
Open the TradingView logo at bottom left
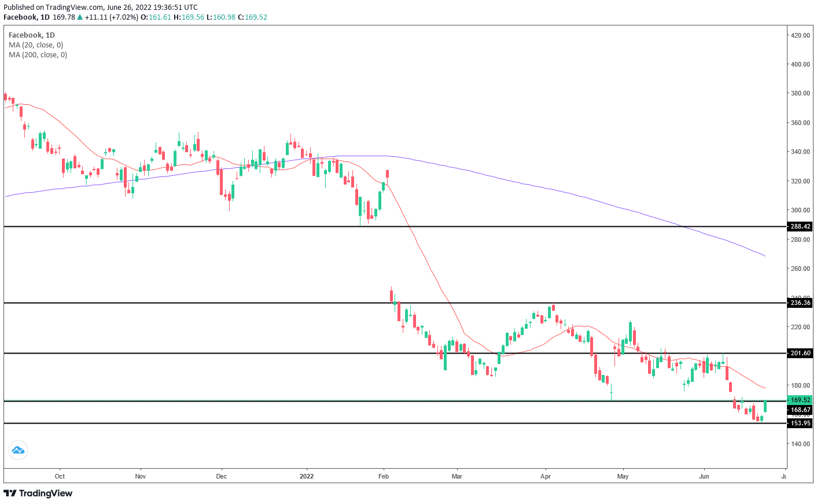point(38,493)
